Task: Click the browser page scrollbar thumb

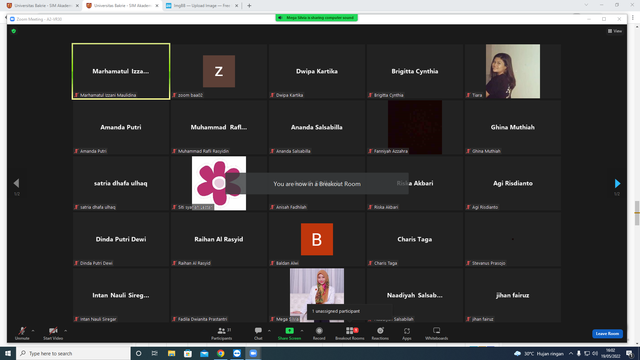Action: (x=637, y=213)
